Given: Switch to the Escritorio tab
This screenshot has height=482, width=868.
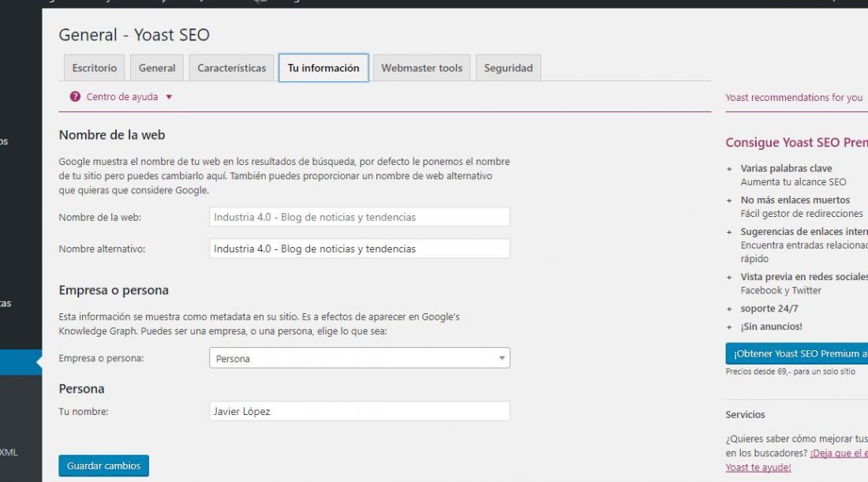Looking at the screenshot, I should [94, 68].
